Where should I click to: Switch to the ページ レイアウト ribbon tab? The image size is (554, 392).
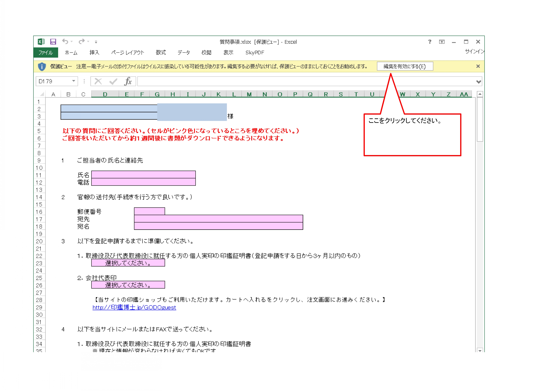click(x=127, y=53)
